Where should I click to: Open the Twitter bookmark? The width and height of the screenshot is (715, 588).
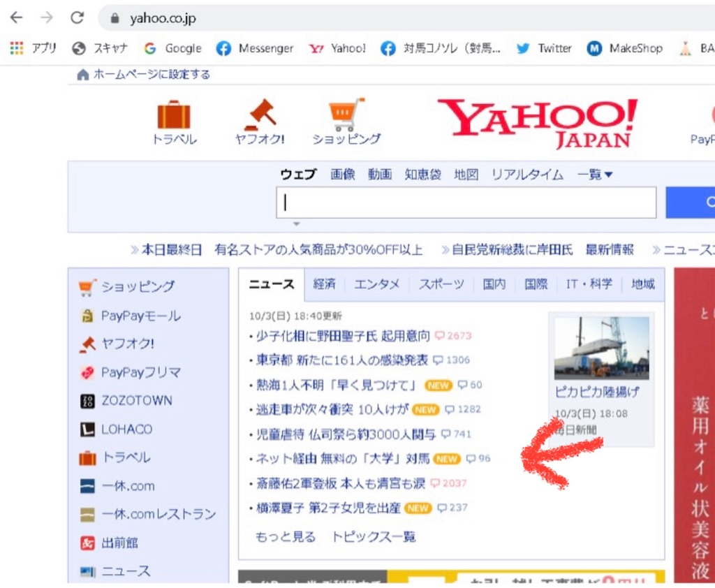[544, 48]
